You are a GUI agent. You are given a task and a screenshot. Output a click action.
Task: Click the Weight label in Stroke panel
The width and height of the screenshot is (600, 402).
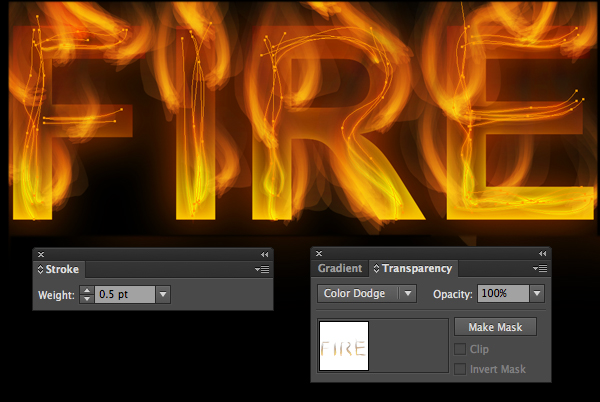pyautogui.click(x=56, y=295)
